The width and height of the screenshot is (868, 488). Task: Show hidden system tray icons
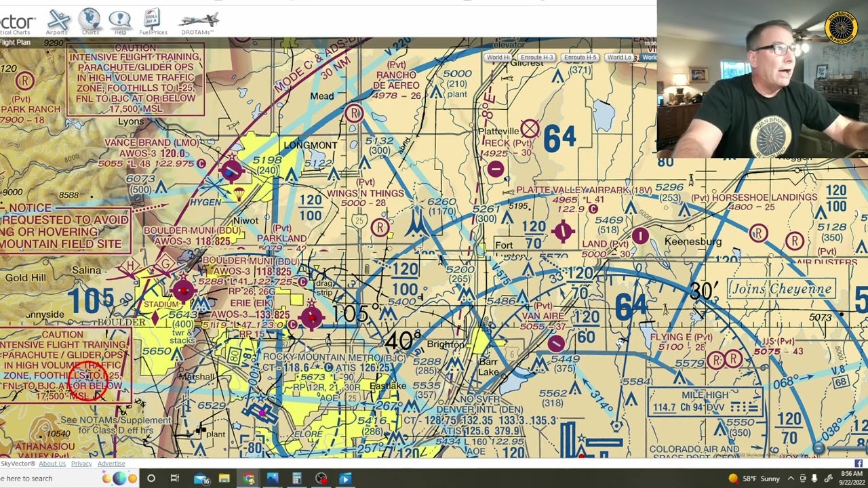[791, 479]
